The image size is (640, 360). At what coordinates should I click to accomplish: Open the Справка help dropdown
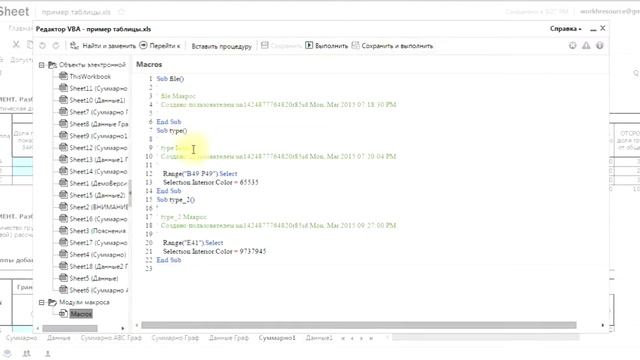[566, 29]
